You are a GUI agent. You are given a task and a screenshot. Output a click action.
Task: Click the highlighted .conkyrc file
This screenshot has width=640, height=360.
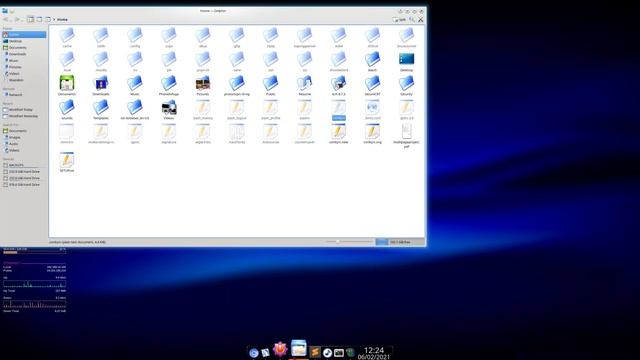tap(338, 110)
